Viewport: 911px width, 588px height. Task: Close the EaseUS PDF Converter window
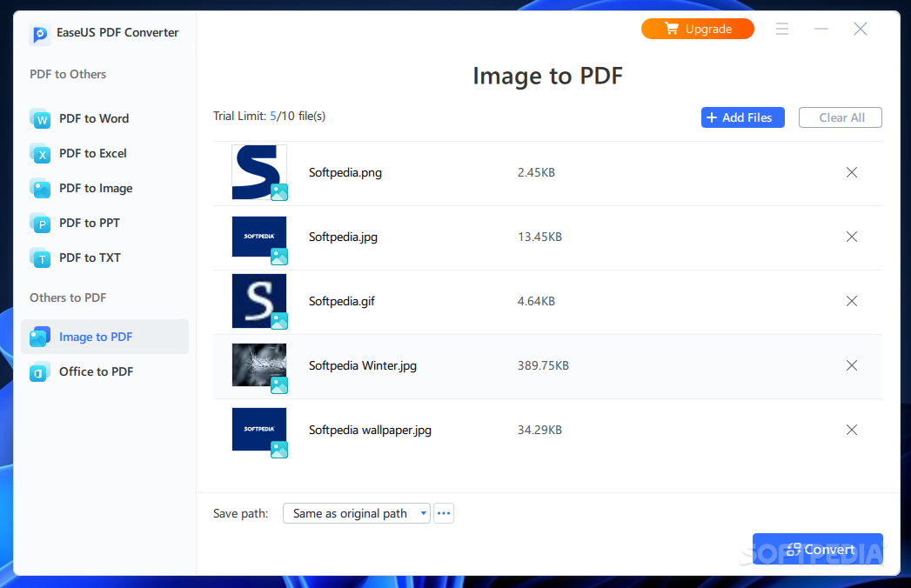pos(861,29)
